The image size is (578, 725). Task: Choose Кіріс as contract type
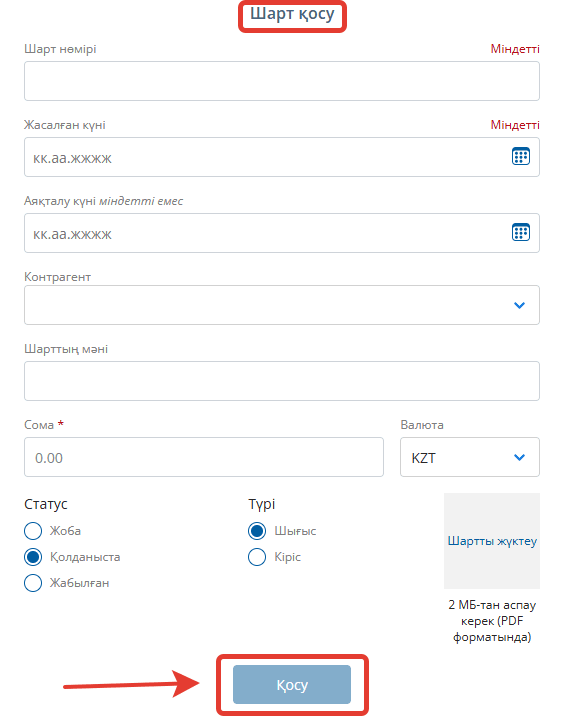(x=257, y=557)
